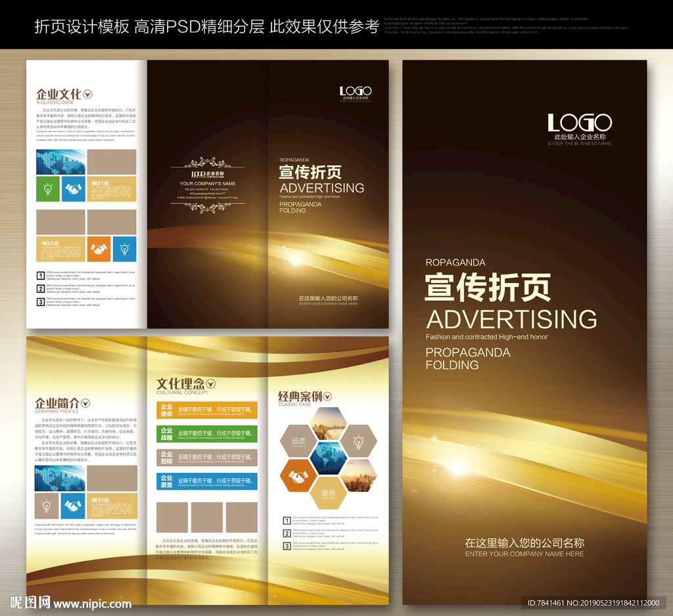Click the green 企业战略 bar

point(207,433)
